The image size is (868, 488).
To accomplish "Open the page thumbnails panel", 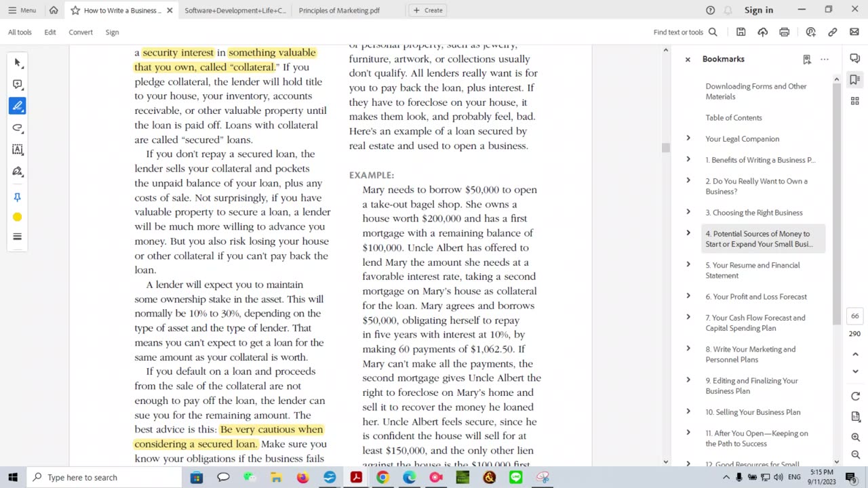I will (855, 101).
